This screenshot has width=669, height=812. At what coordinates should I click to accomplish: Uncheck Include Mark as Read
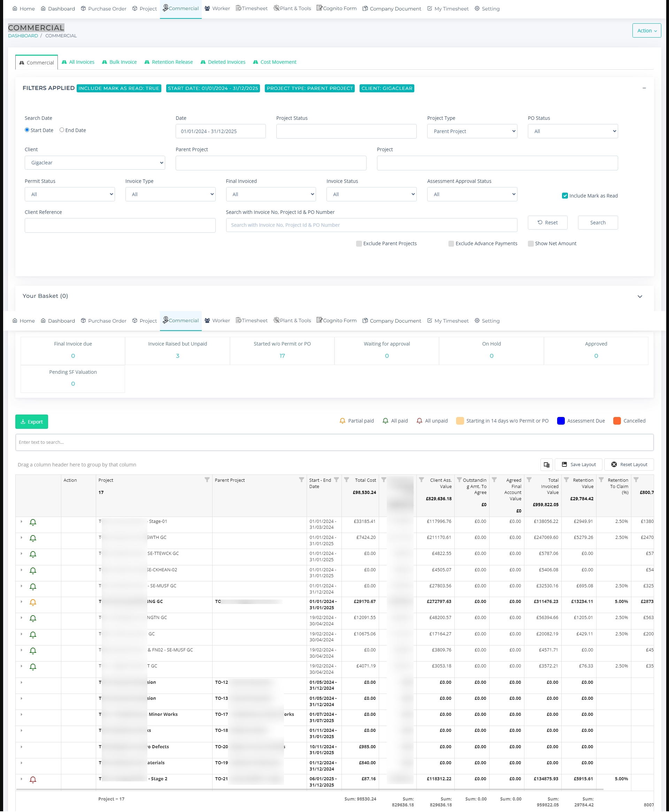pyautogui.click(x=564, y=196)
